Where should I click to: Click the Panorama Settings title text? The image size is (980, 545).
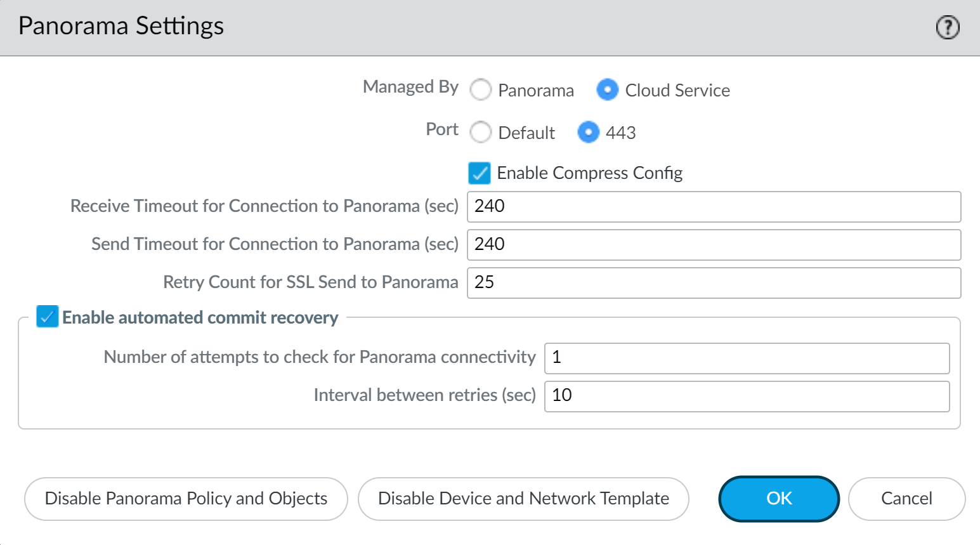[x=121, y=26]
